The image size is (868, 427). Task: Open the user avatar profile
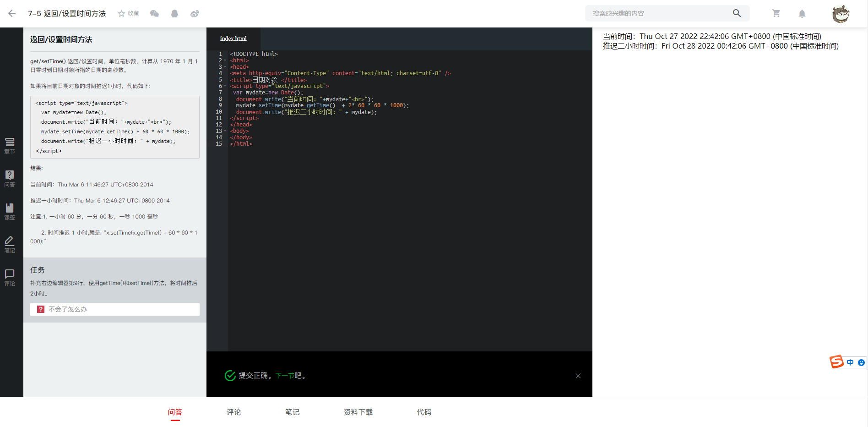[841, 14]
